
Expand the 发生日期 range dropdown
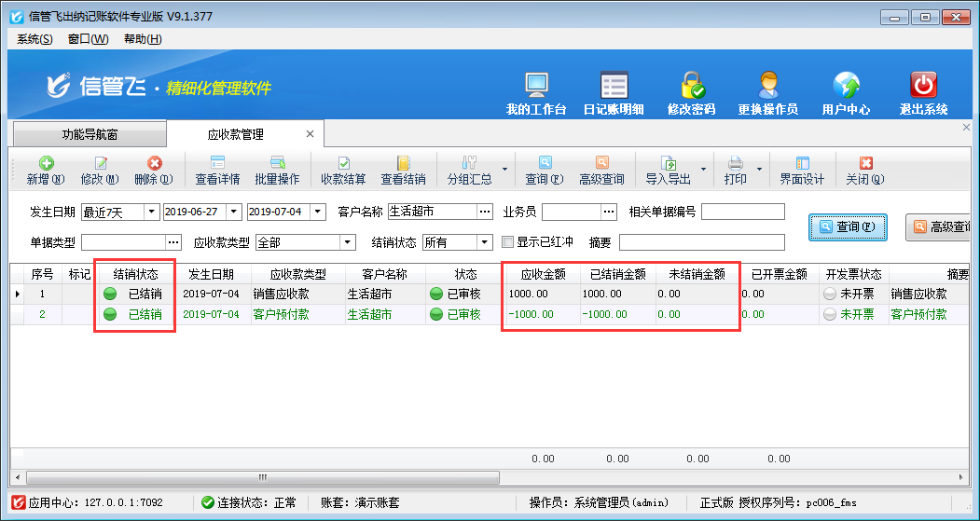coord(151,212)
